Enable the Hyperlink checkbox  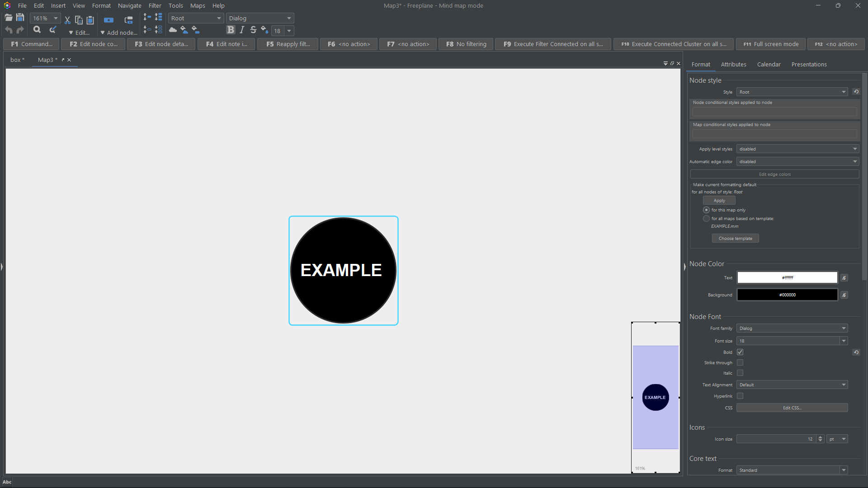(x=740, y=396)
